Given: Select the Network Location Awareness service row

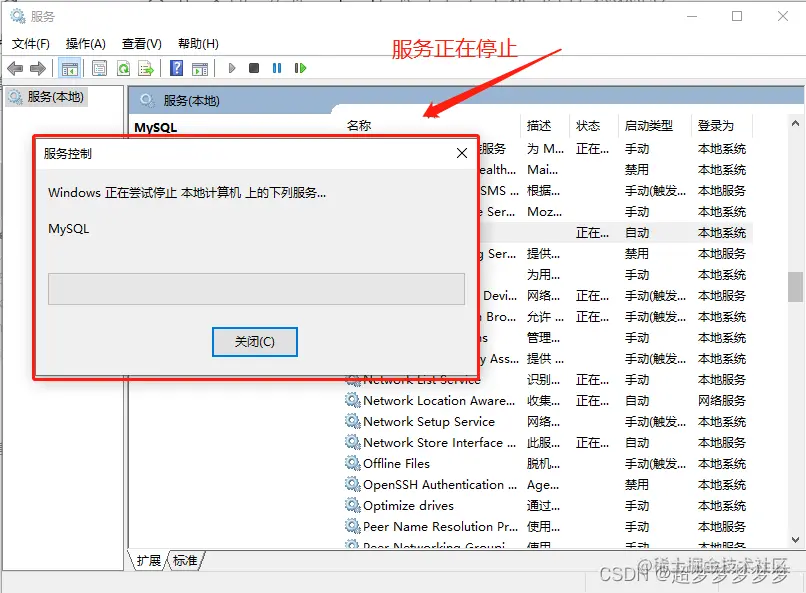Looking at the screenshot, I should [x=547, y=400].
